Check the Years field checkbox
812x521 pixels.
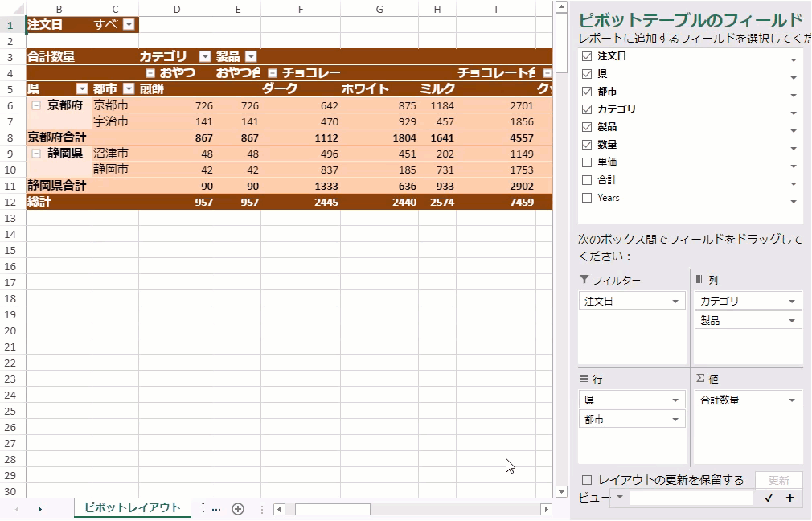point(587,197)
